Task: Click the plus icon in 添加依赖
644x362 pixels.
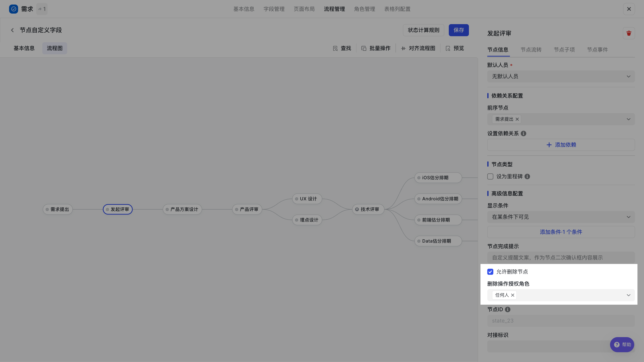Action: (549, 145)
